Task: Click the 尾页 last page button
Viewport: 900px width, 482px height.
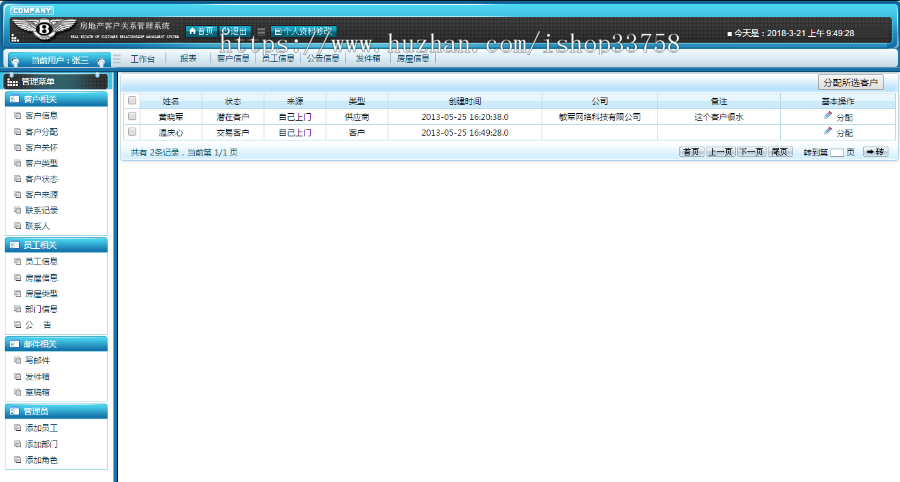Action: point(780,152)
